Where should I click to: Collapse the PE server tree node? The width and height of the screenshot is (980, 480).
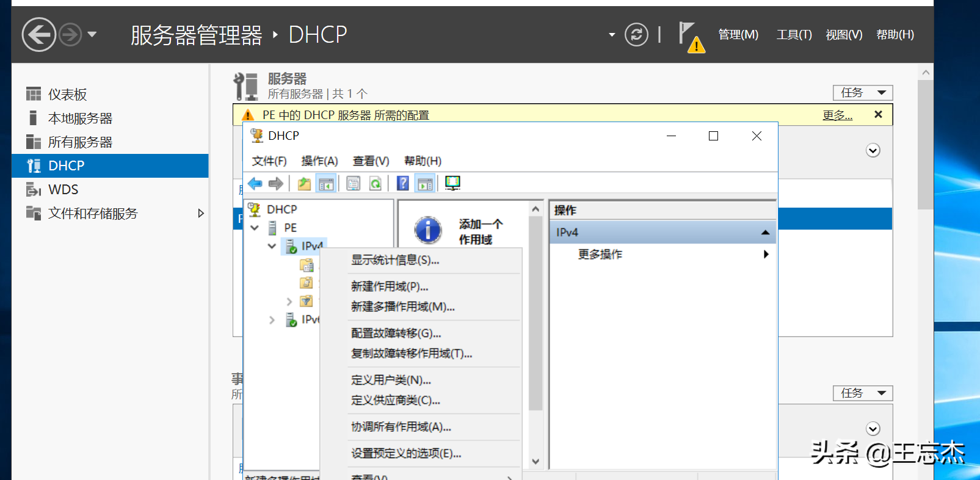pos(255,228)
